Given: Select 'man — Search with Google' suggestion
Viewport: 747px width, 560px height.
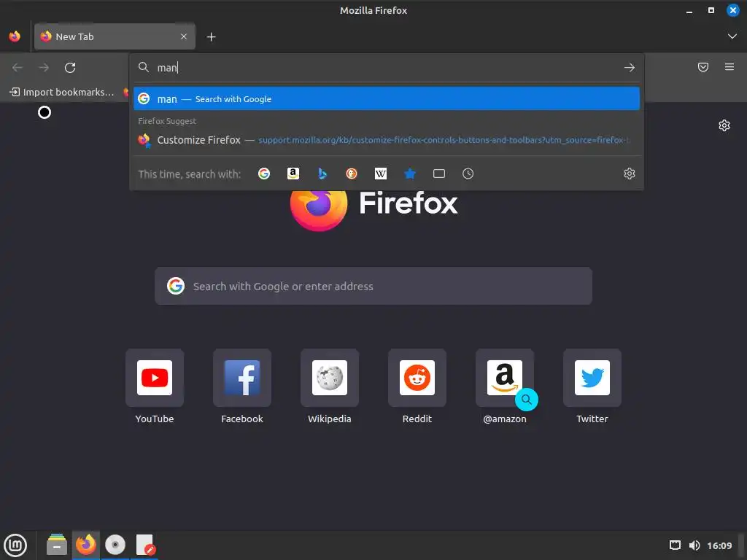Looking at the screenshot, I should pyautogui.click(x=387, y=98).
